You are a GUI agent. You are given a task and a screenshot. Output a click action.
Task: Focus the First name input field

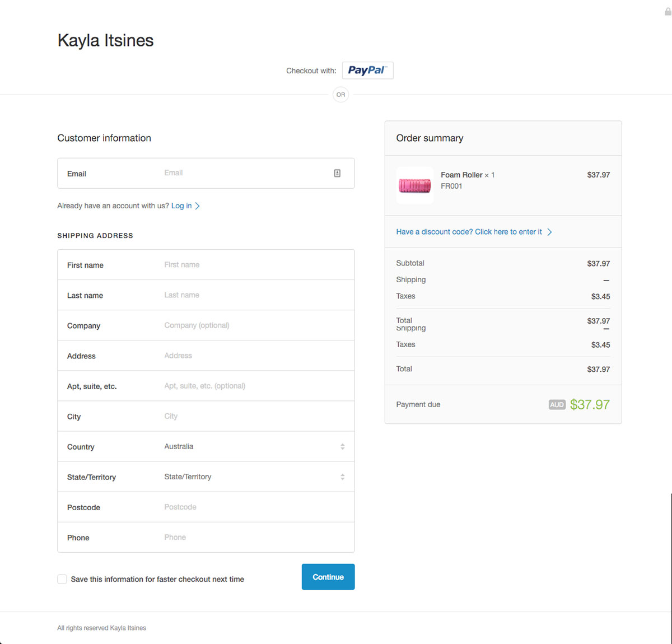click(206, 265)
